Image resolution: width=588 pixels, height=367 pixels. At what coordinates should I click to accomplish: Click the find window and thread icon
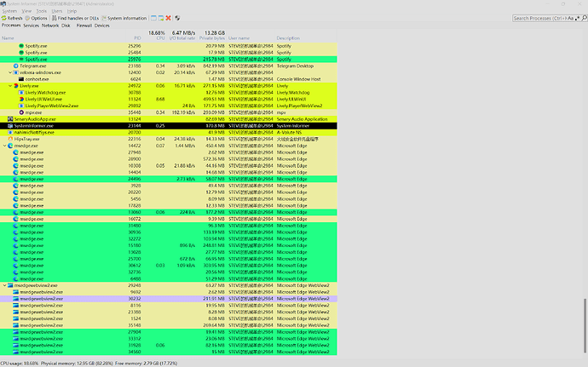161,18
